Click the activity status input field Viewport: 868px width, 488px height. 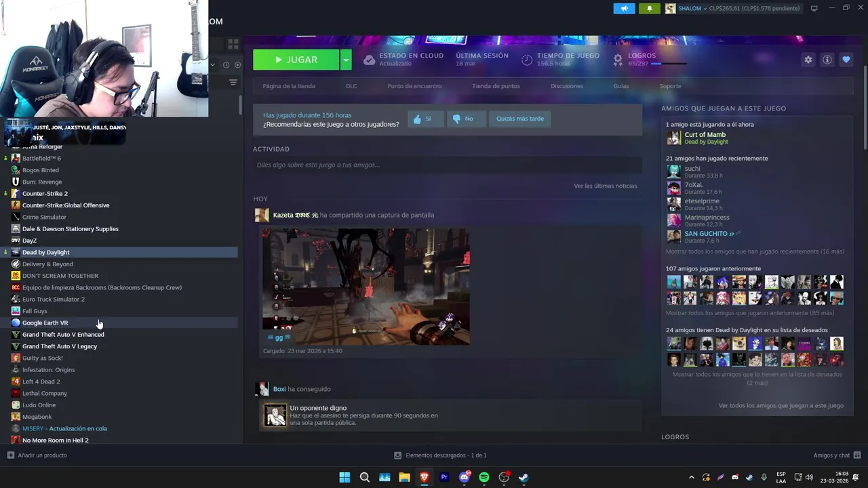(x=447, y=165)
